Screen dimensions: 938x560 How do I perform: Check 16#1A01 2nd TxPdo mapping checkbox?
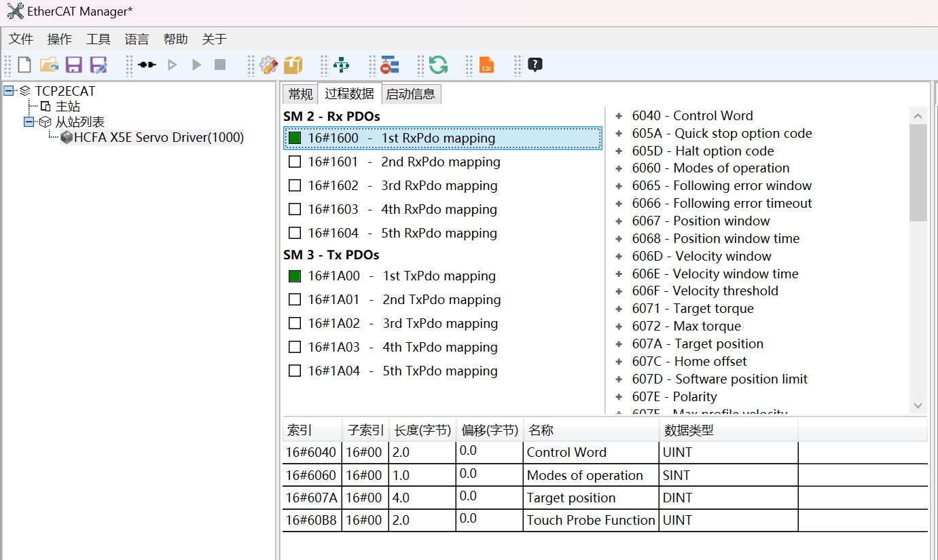pyautogui.click(x=294, y=299)
